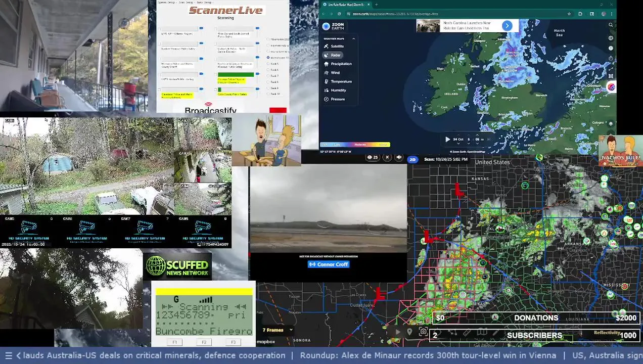Click the radar map camera snapshot icon
The height and width of the screenshot is (364, 643).
point(423,332)
